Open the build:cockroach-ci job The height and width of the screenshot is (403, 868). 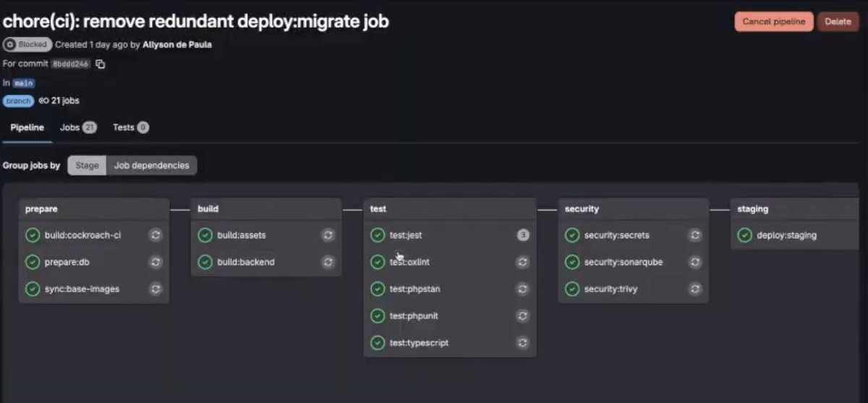pyautogui.click(x=82, y=235)
